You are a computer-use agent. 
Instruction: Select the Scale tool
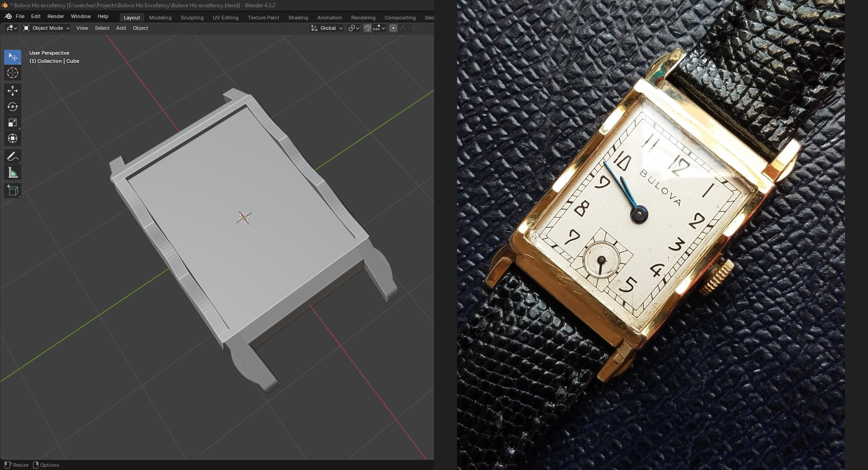pos(13,122)
